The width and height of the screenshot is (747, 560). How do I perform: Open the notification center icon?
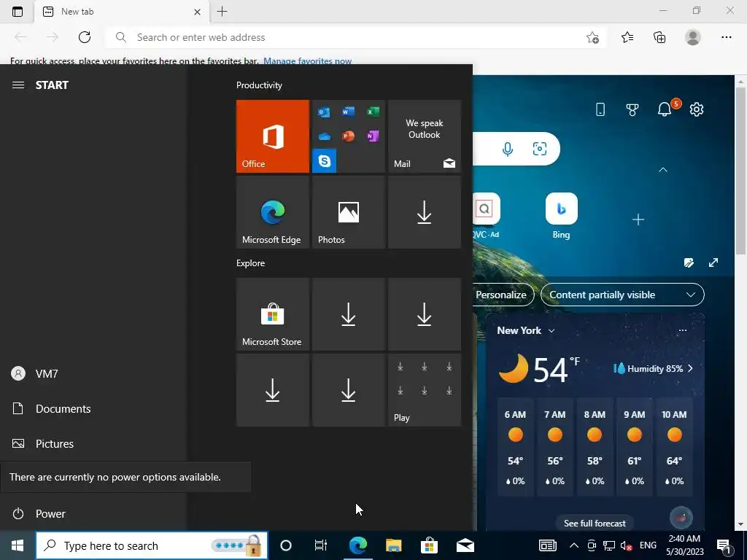click(724, 545)
